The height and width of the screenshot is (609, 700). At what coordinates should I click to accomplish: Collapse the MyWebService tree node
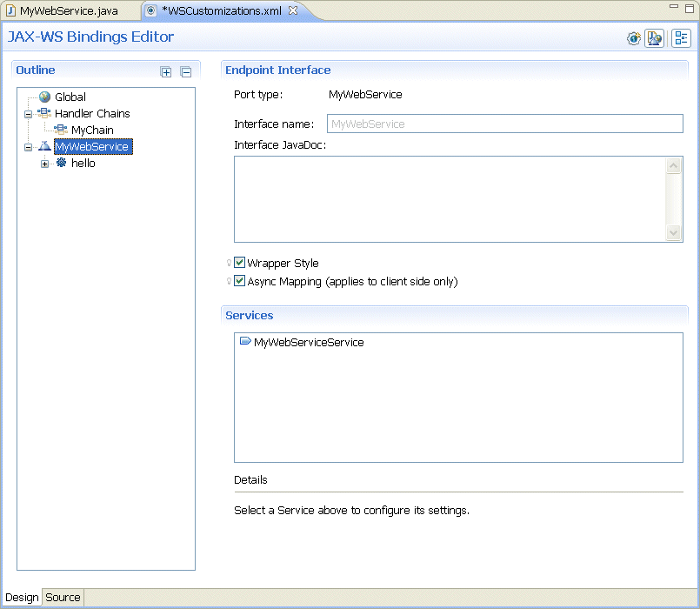28,147
